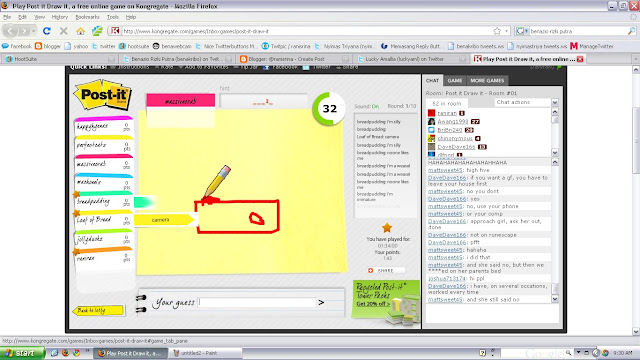Click the Your guess input field
The image size is (640, 360).
coord(257,302)
